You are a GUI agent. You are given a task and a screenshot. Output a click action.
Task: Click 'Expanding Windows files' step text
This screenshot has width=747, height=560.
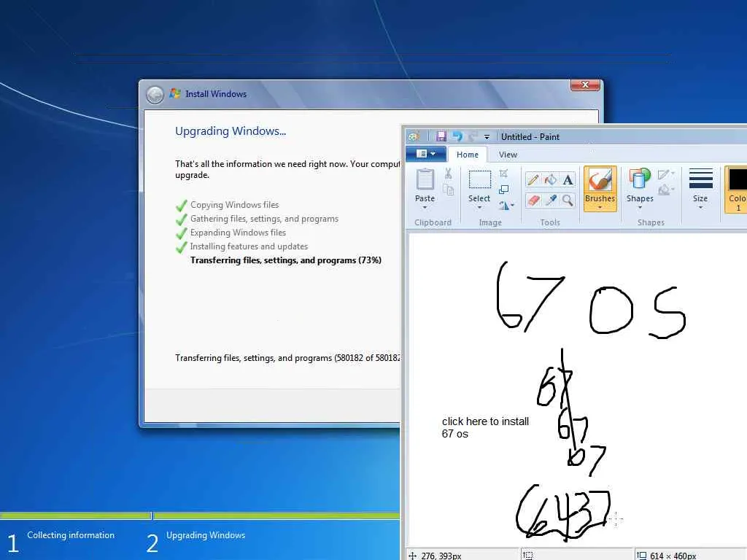pos(238,233)
